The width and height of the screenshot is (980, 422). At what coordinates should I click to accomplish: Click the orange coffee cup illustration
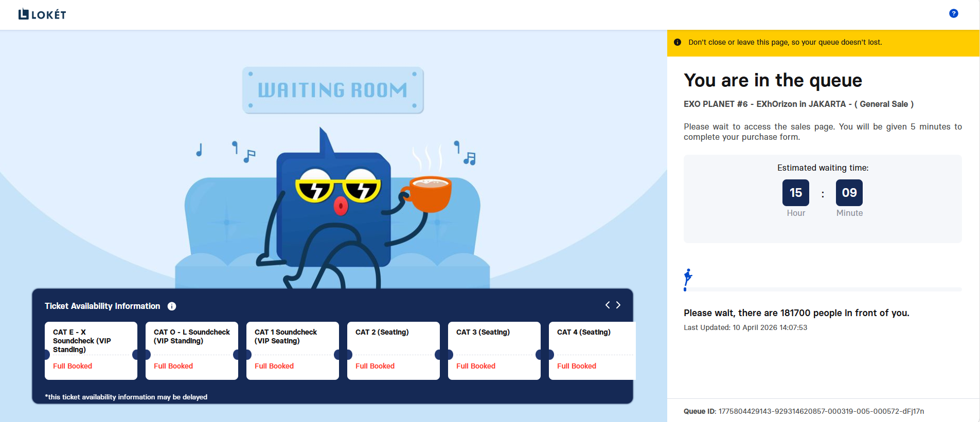click(x=429, y=194)
